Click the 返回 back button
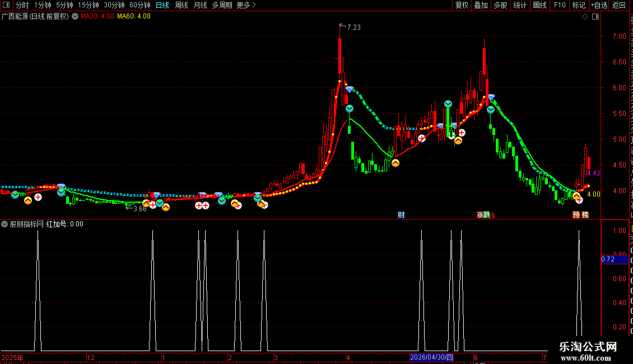This screenshot has height=364, width=633. tap(618, 5)
